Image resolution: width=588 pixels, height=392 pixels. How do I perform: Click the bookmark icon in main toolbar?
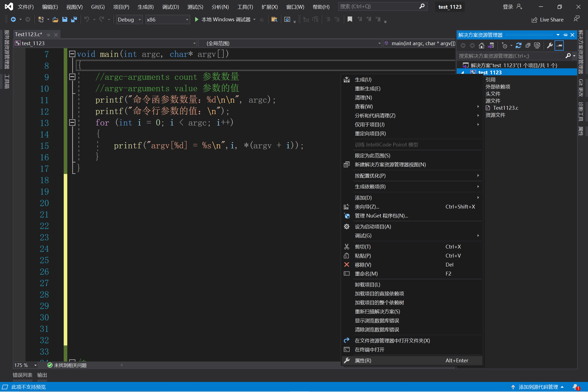[350, 19]
